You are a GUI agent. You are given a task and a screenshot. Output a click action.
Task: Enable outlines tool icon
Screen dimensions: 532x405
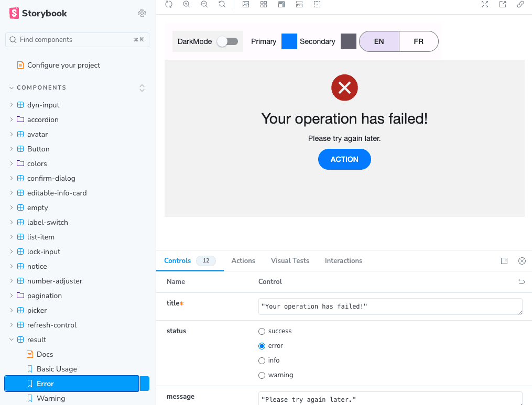coord(317,4)
